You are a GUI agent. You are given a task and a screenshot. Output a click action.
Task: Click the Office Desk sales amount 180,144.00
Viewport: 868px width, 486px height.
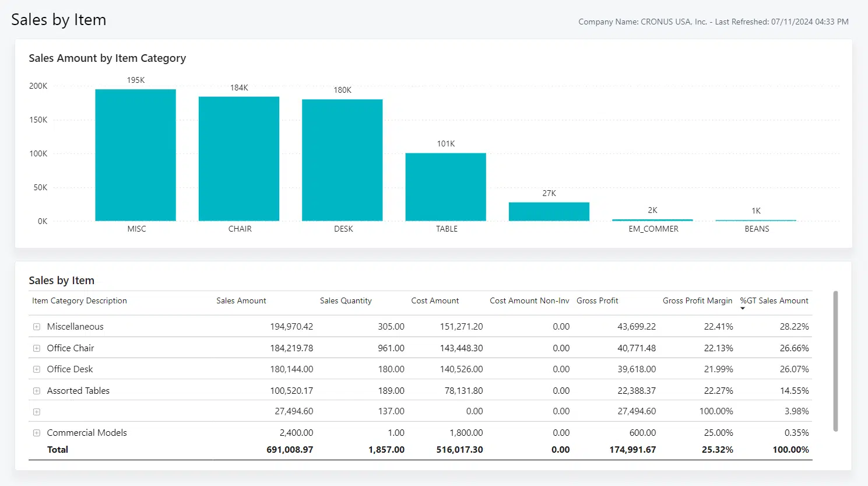tap(291, 369)
